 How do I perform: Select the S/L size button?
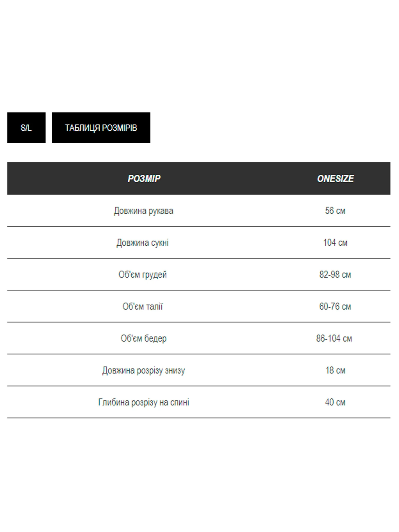[x=26, y=128]
